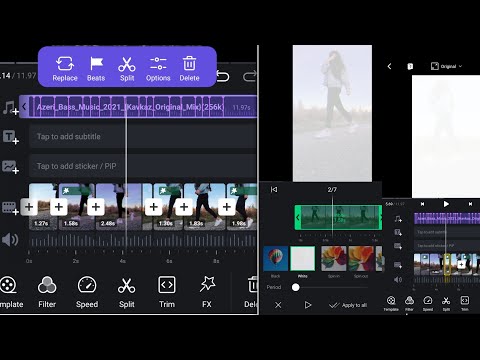Add transition between 2.48s and 1.20s clips
Screen dimensions: 480x360
[x=154, y=207]
